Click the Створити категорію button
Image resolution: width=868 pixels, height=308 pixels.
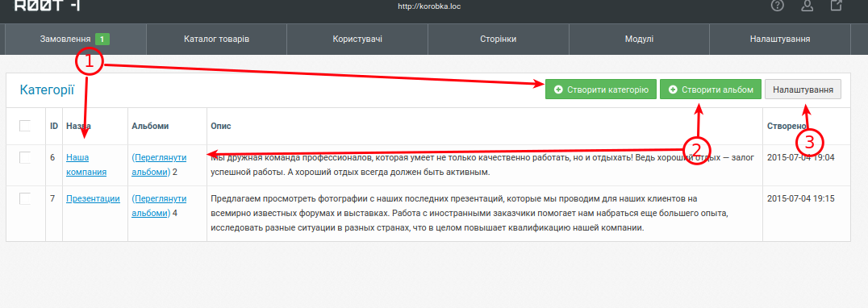point(601,89)
